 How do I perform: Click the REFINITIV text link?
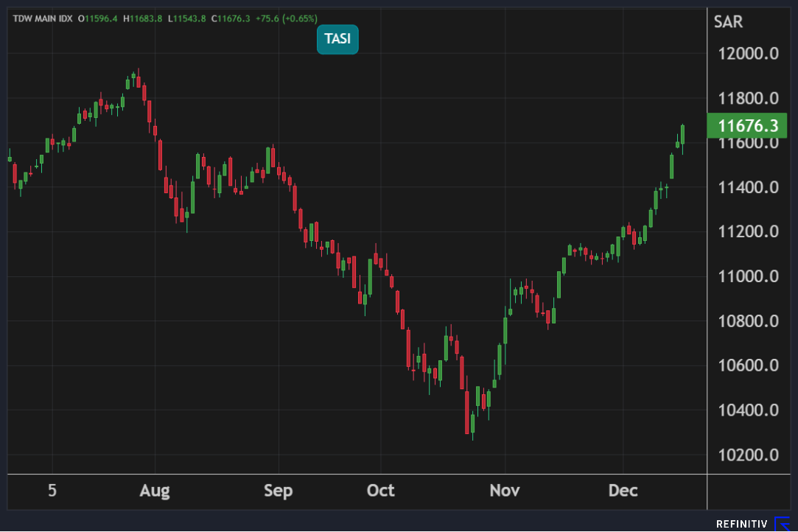pyautogui.click(x=742, y=524)
